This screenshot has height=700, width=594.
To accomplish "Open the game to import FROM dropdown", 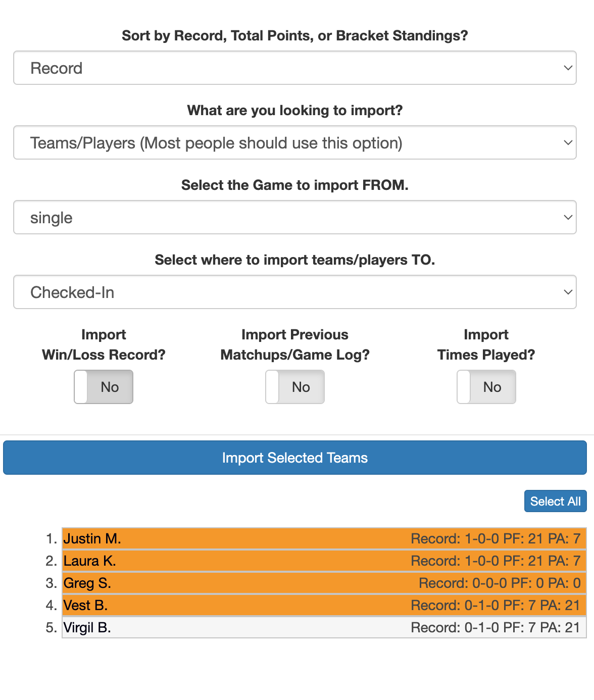I will pyautogui.click(x=294, y=217).
